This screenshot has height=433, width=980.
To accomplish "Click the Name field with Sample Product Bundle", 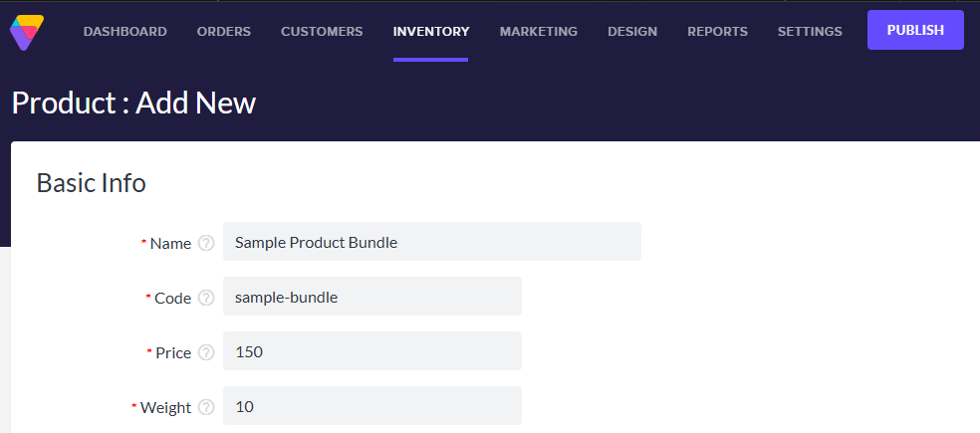I will 432,241.
